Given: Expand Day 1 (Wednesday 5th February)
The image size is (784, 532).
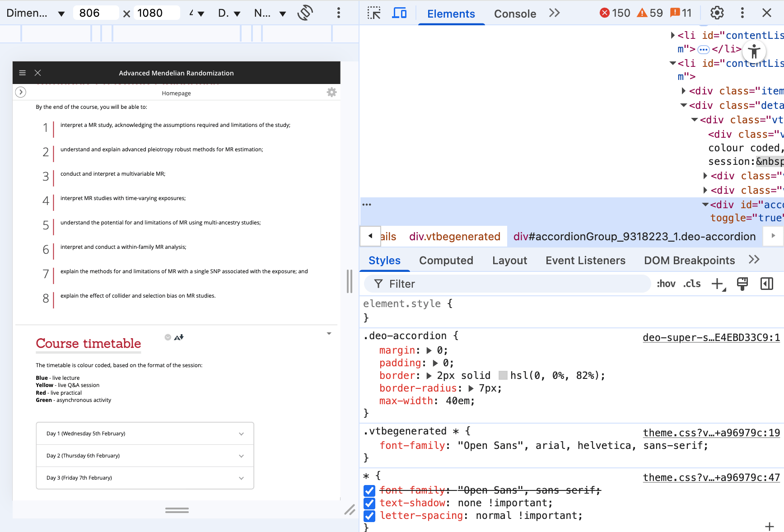Looking at the screenshot, I should coord(145,434).
